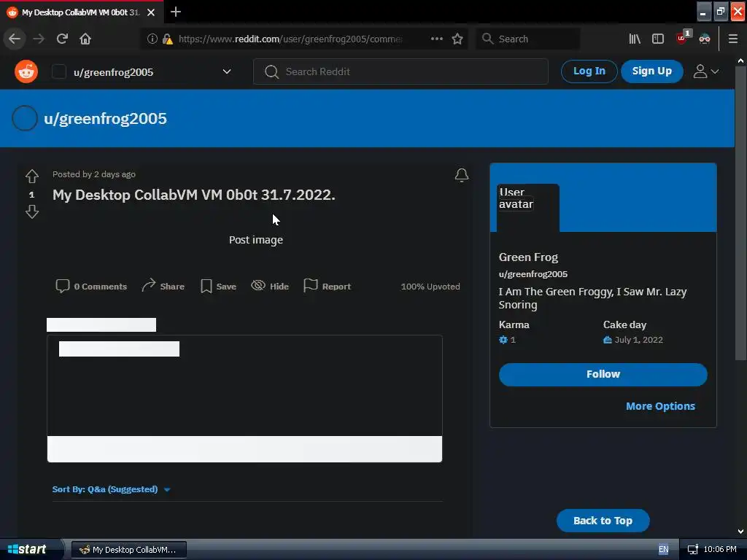Save the post with the bookmark button

point(218,286)
